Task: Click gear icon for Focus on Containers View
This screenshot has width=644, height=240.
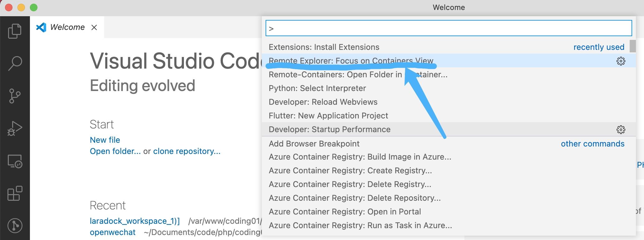Action: [621, 61]
